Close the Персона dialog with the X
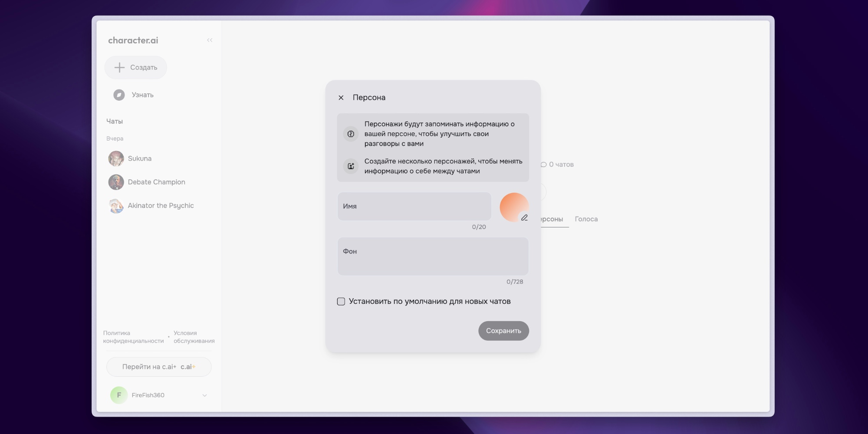Image resolution: width=868 pixels, height=434 pixels. pos(341,98)
